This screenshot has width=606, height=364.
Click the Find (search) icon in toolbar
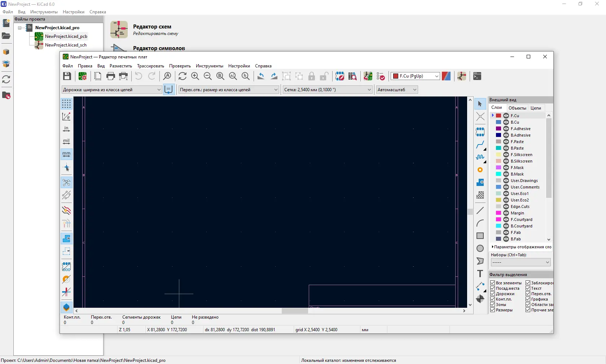167,76
